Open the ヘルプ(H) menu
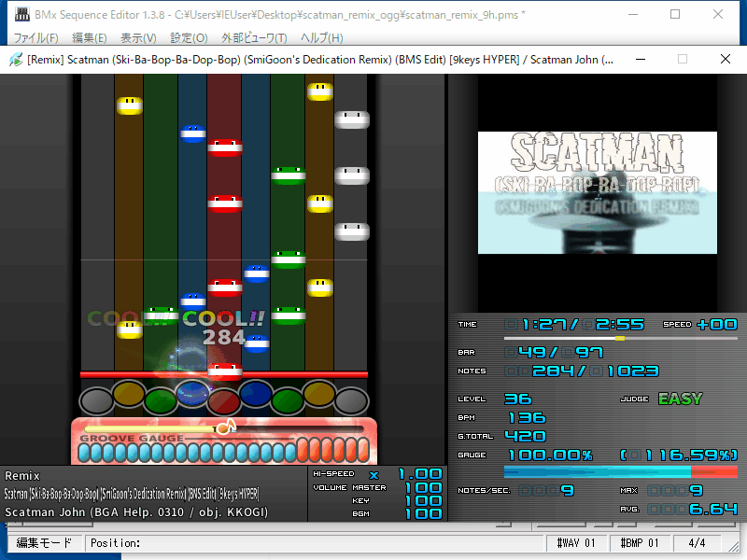Viewport: 747px width, 560px height. [x=321, y=38]
